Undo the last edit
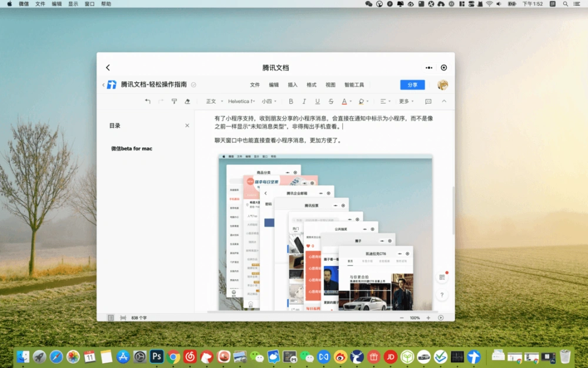This screenshot has height=368, width=588. (x=148, y=101)
